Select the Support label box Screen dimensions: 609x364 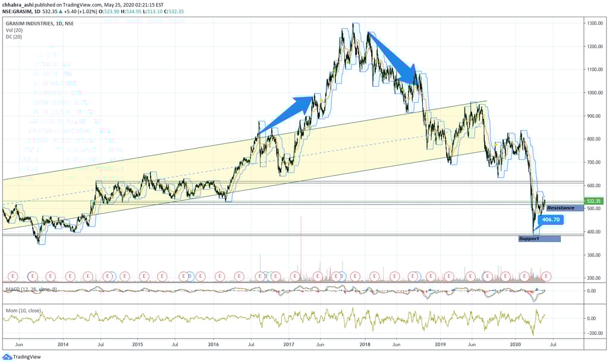click(539, 239)
